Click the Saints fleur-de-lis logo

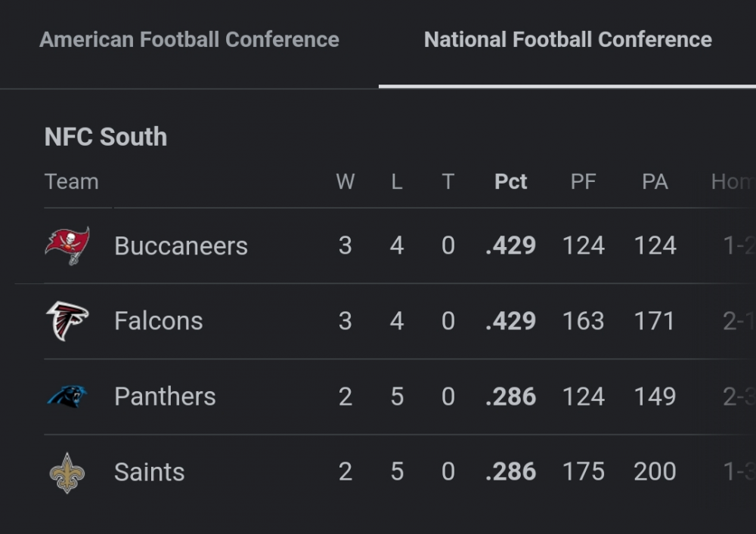(x=67, y=473)
